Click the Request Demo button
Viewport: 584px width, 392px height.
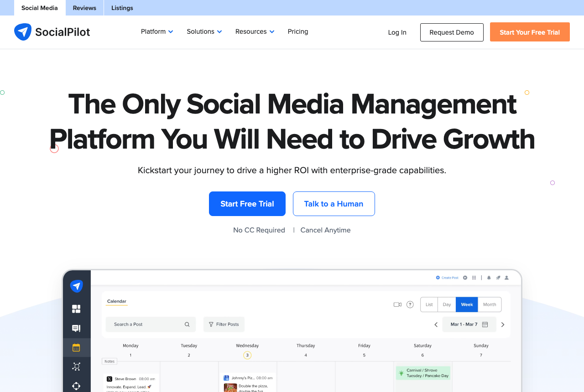pos(452,32)
